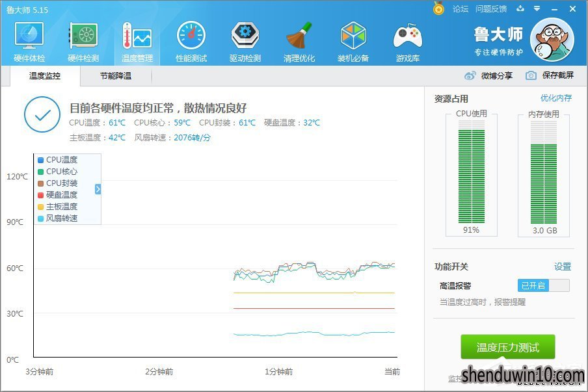
Task: Click the gold medal icon in title bar
Action: click(438, 8)
